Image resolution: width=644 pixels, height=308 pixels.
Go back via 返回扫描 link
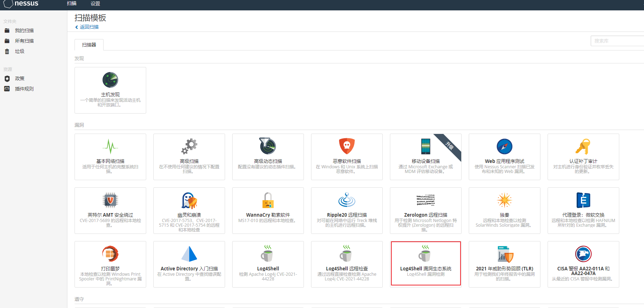click(x=89, y=27)
